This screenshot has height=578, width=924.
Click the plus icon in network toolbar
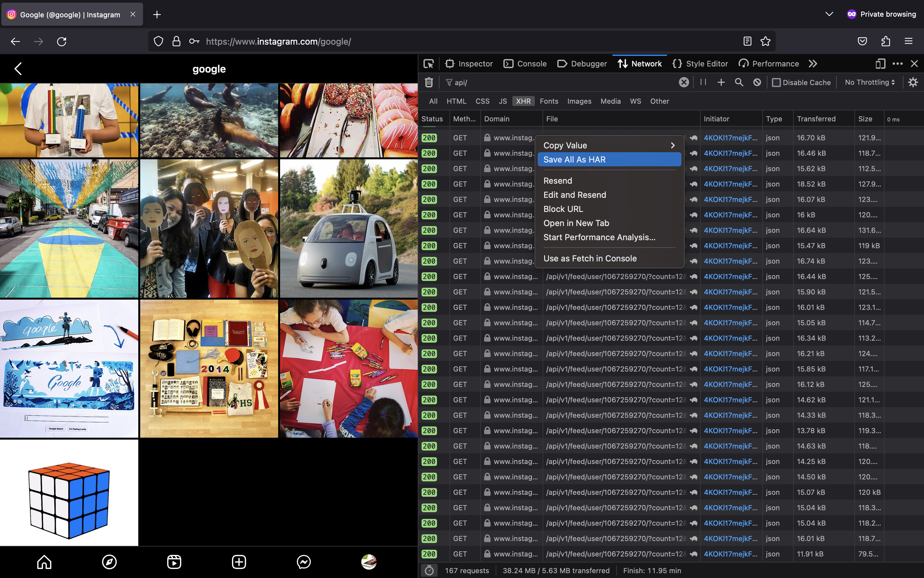point(721,82)
